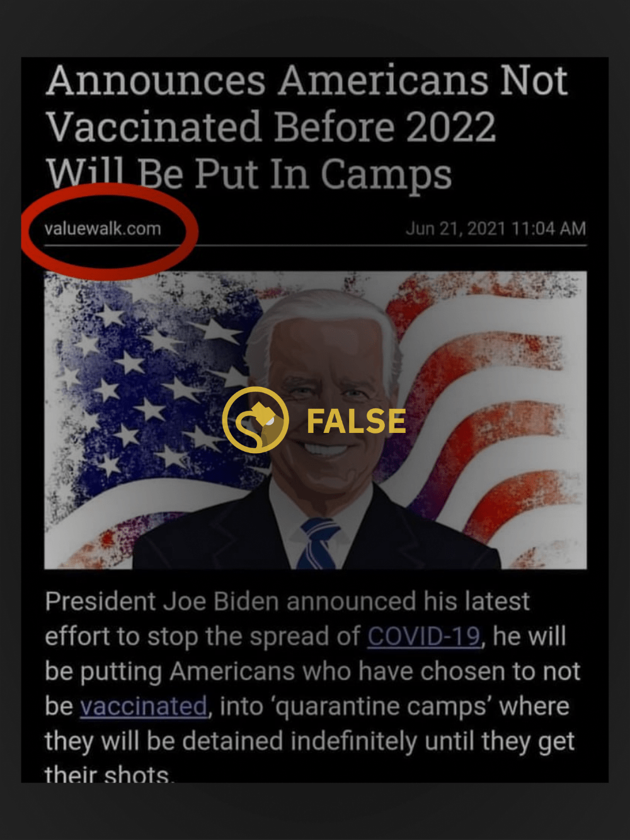Click the yellow FALSE rating label
Image resolution: width=630 pixels, height=840 pixels.
point(356,421)
